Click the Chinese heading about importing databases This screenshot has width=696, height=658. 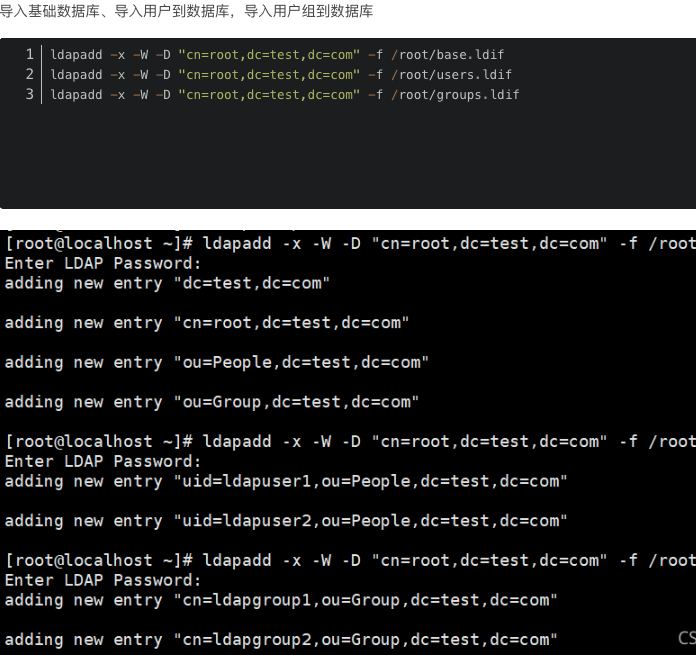(x=186, y=11)
